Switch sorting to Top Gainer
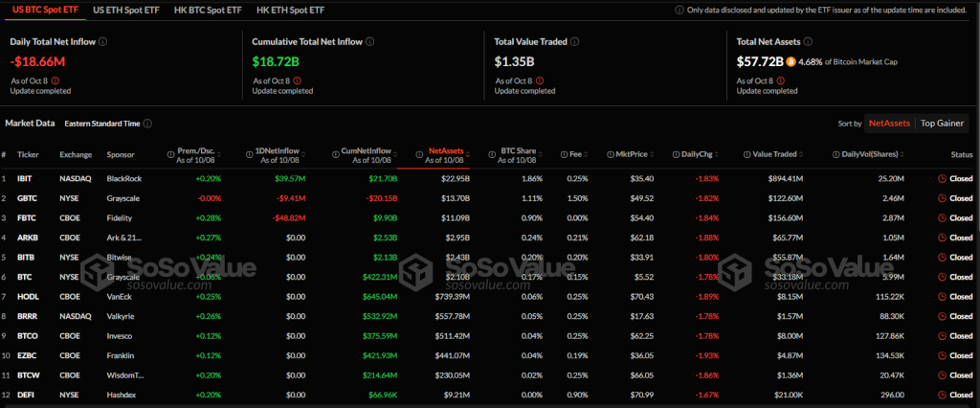980x408 pixels. (x=944, y=124)
